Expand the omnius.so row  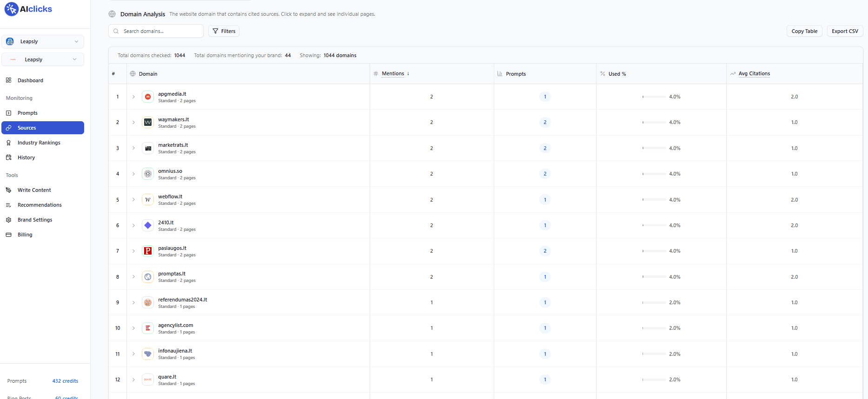tap(133, 174)
